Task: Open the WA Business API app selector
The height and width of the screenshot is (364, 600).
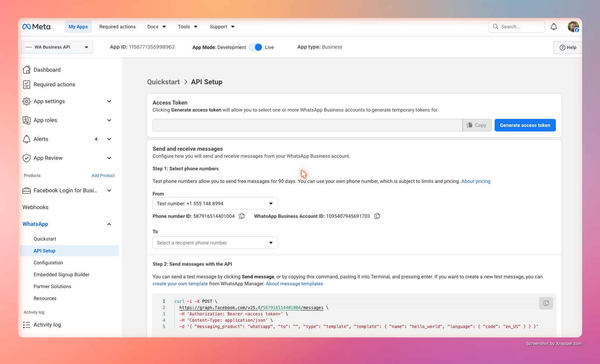Action: (57, 47)
